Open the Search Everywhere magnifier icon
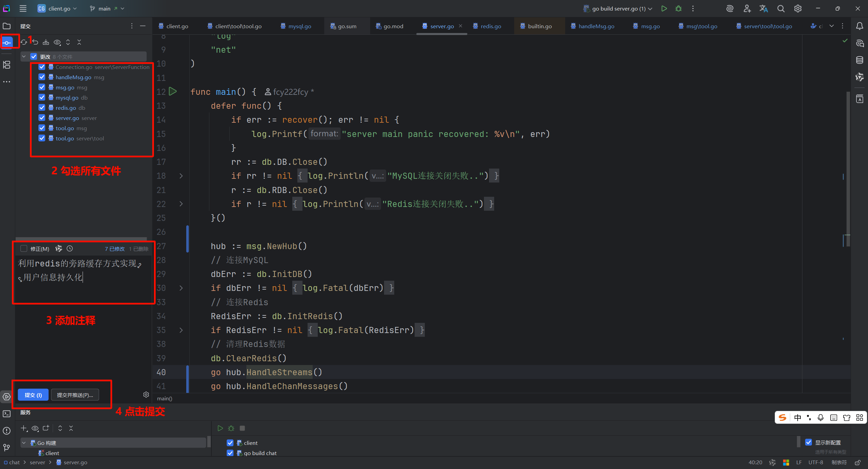 click(x=781, y=8)
